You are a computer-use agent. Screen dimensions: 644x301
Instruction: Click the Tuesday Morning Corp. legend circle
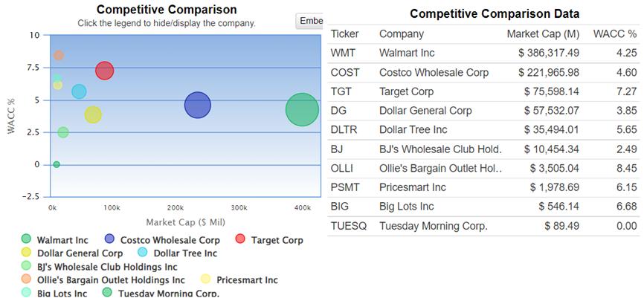point(107,293)
